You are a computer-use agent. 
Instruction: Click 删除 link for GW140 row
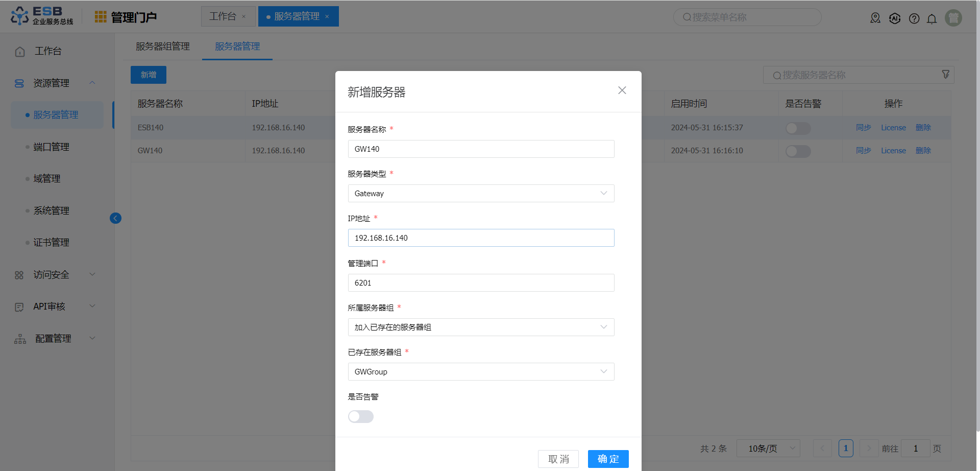[x=923, y=151]
